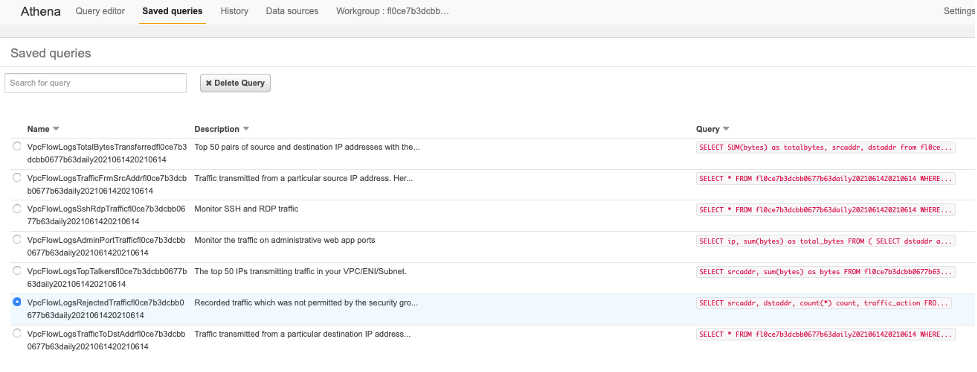
Task: Switch to the History tab
Action: pyautogui.click(x=234, y=11)
